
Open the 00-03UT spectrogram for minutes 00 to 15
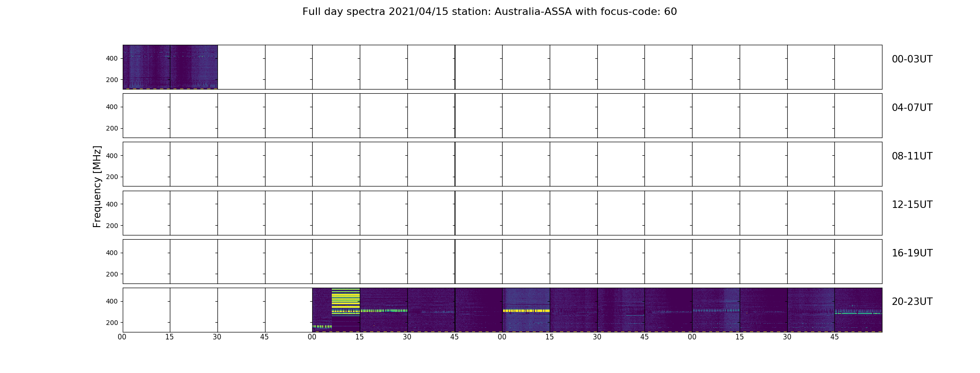(x=147, y=67)
